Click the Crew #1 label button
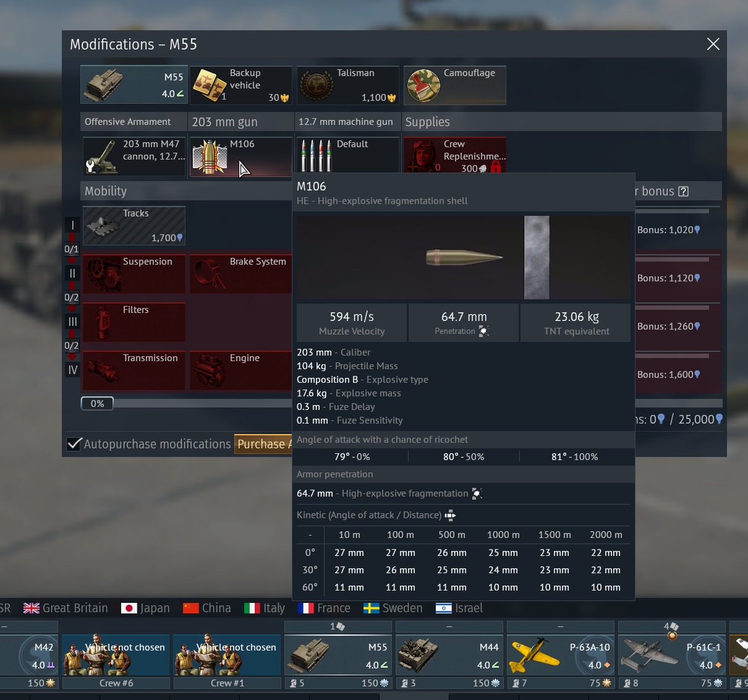This screenshot has width=748, height=700. pyautogui.click(x=227, y=683)
